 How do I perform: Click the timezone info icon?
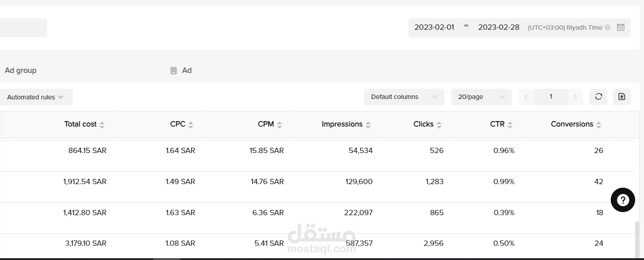click(x=608, y=28)
